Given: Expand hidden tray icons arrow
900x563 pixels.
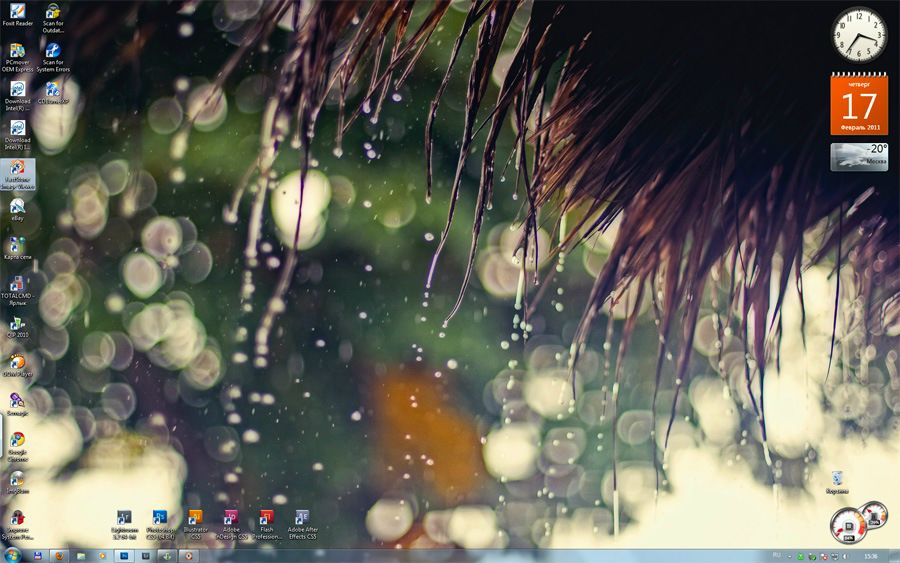Looking at the screenshot, I should click(x=789, y=556).
